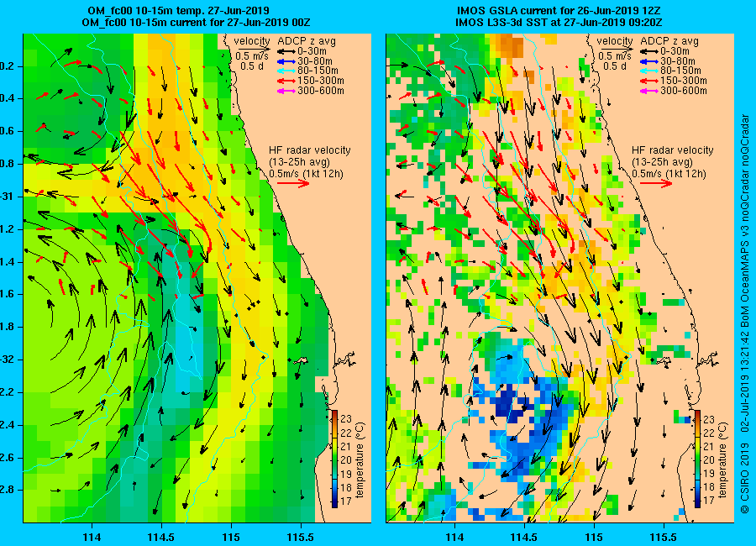The height and width of the screenshot is (546, 756).
Task: Click the red 150-300m arrow in OM_fc00 legend
Action: pos(286,81)
